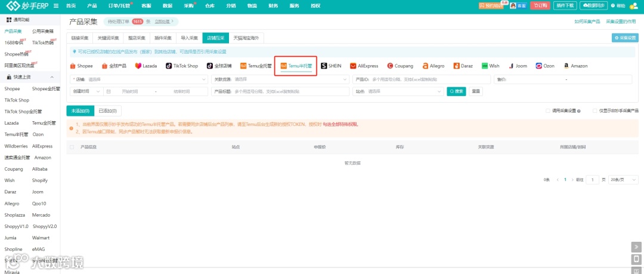
Task: Select the Wish platform icon
Action: pyautogui.click(x=485, y=66)
